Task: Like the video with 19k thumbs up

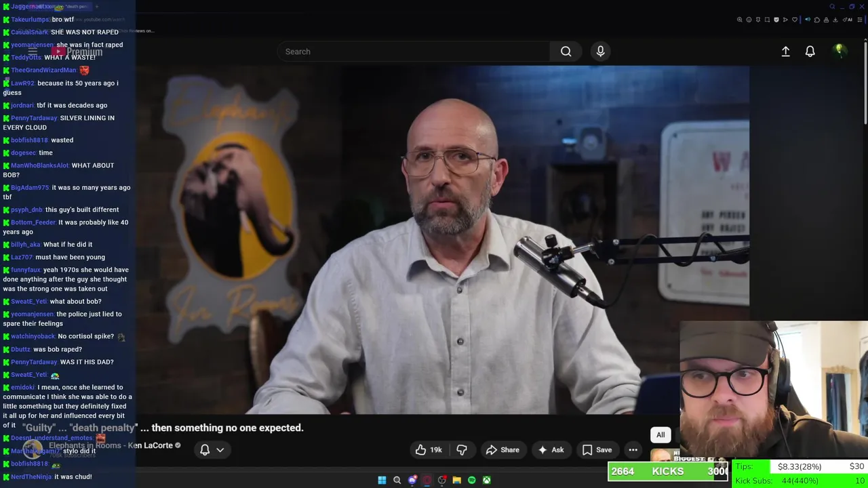Action: 429,449
